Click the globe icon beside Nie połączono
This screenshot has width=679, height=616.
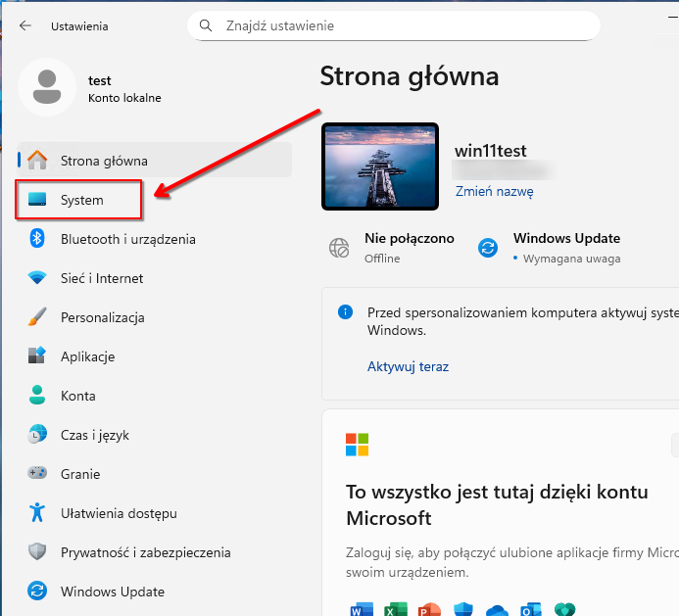pos(339,248)
